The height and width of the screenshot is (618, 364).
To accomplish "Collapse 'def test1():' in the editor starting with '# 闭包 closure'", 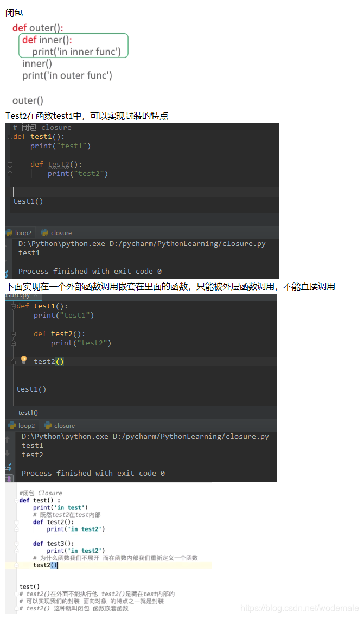I will (x=10, y=137).
